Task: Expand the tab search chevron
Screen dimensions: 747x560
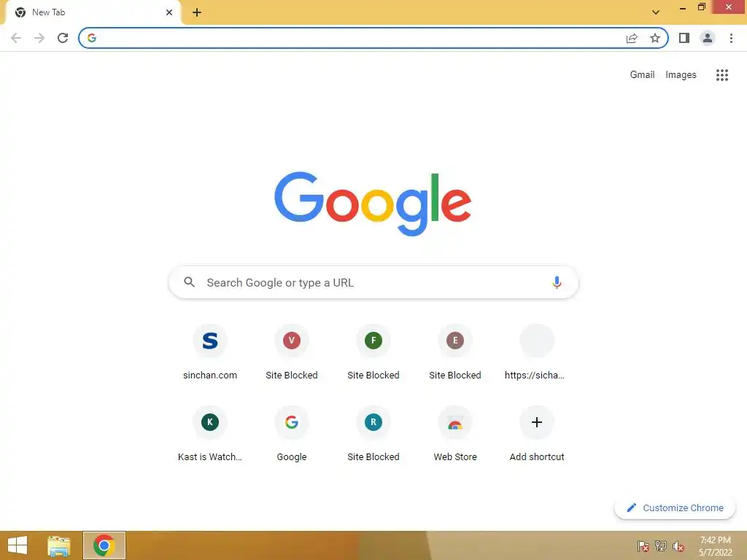Action: 656,12
